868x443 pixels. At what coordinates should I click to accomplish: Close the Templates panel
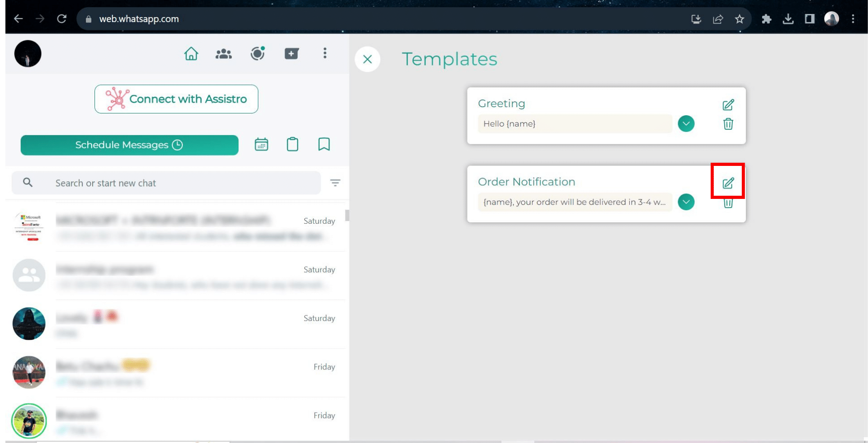point(368,59)
